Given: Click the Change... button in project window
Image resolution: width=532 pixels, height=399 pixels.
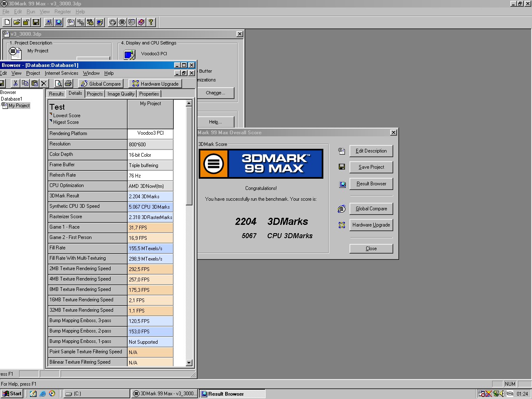Looking at the screenshot, I should click(x=215, y=93).
